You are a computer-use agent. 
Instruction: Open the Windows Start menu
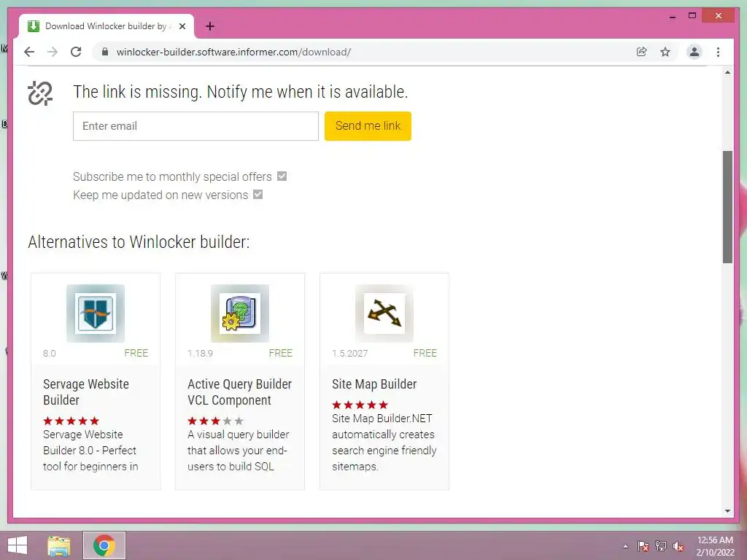pos(18,545)
